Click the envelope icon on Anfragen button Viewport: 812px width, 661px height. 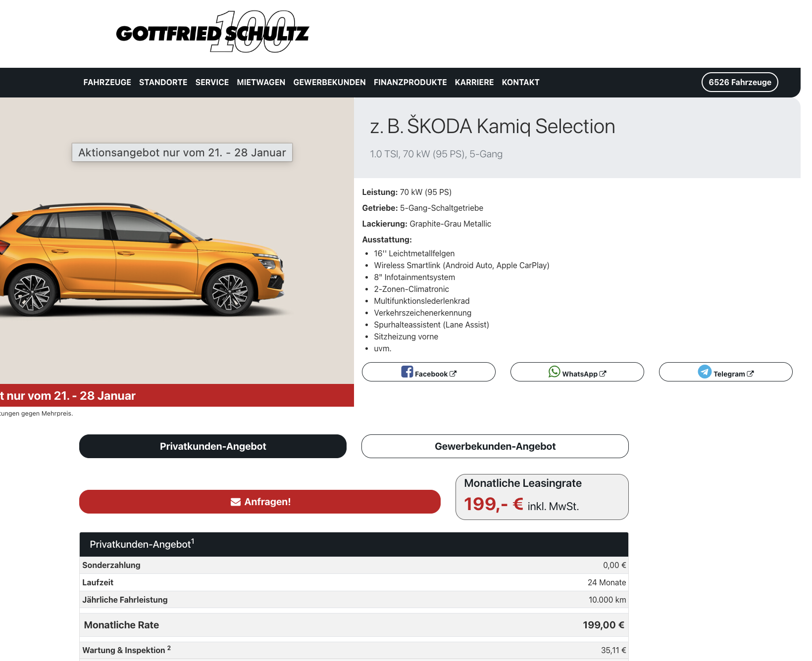(x=236, y=502)
